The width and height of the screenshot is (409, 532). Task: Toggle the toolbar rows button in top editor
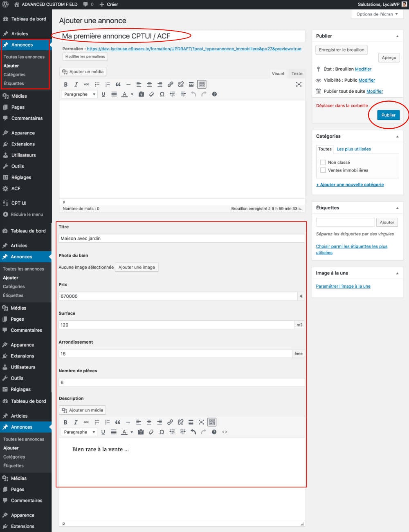pyautogui.click(x=202, y=85)
